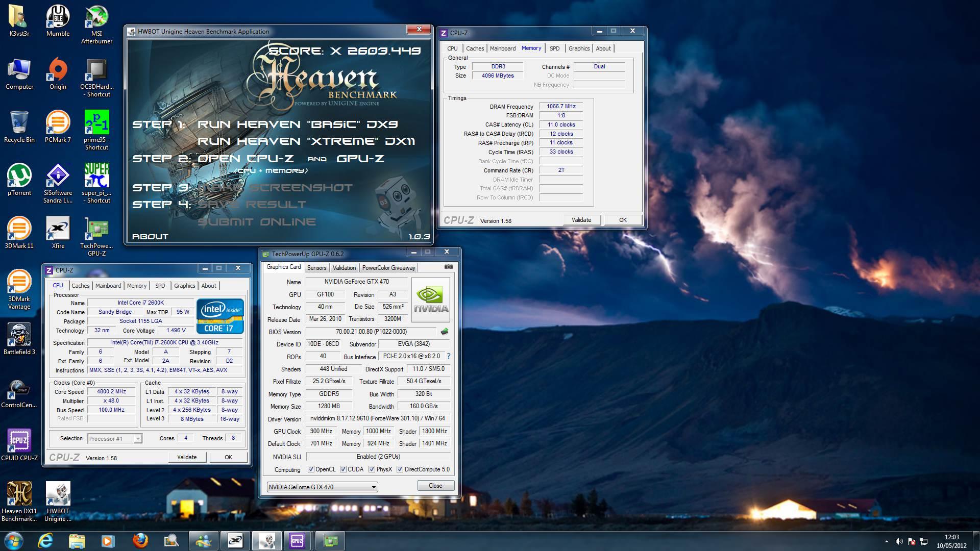Open super_pi shortcut icon
This screenshot has height=551, width=980.
pos(96,184)
